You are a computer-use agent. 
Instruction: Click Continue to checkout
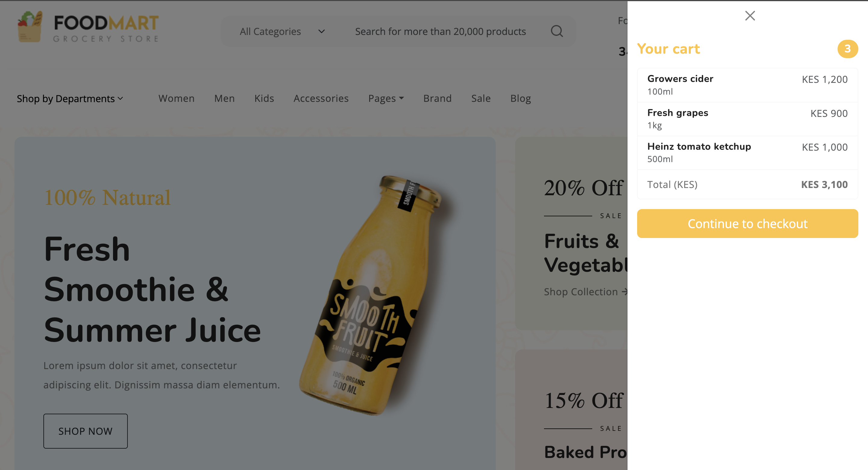click(x=747, y=223)
